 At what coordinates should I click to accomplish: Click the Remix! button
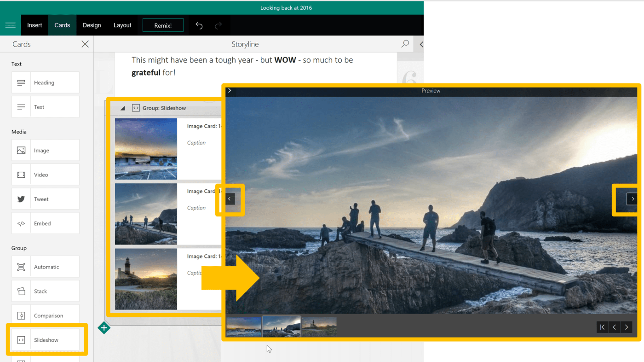tap(163, 25)
